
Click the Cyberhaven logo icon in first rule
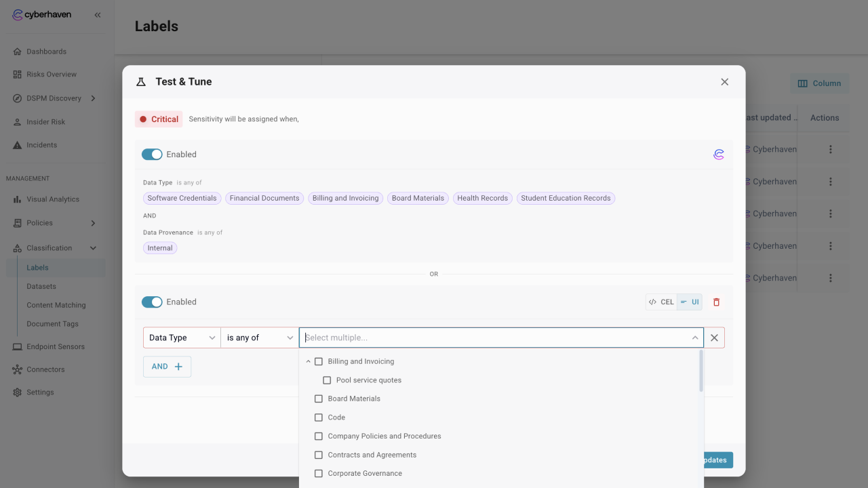click(719, 155)
